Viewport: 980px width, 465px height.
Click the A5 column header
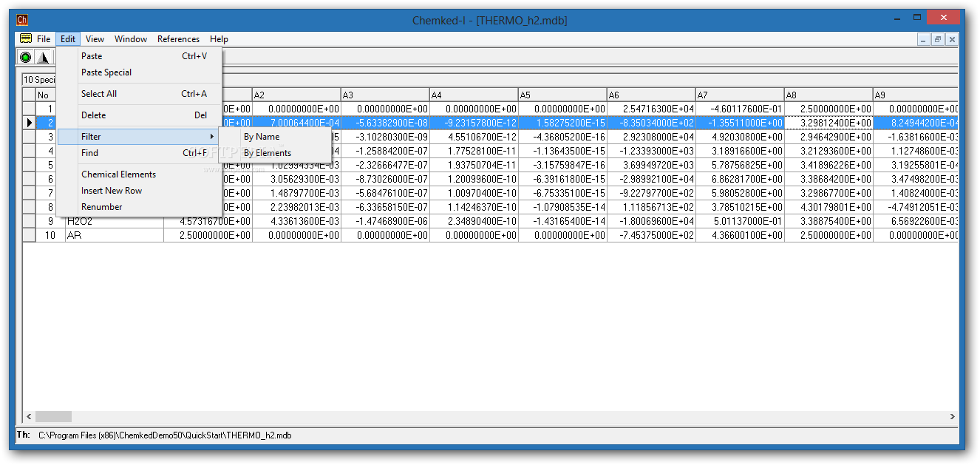coord(562,95)
